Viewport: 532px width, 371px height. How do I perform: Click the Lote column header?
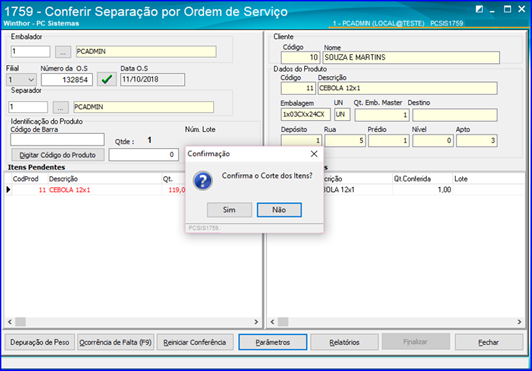click(x=489, y=179)
